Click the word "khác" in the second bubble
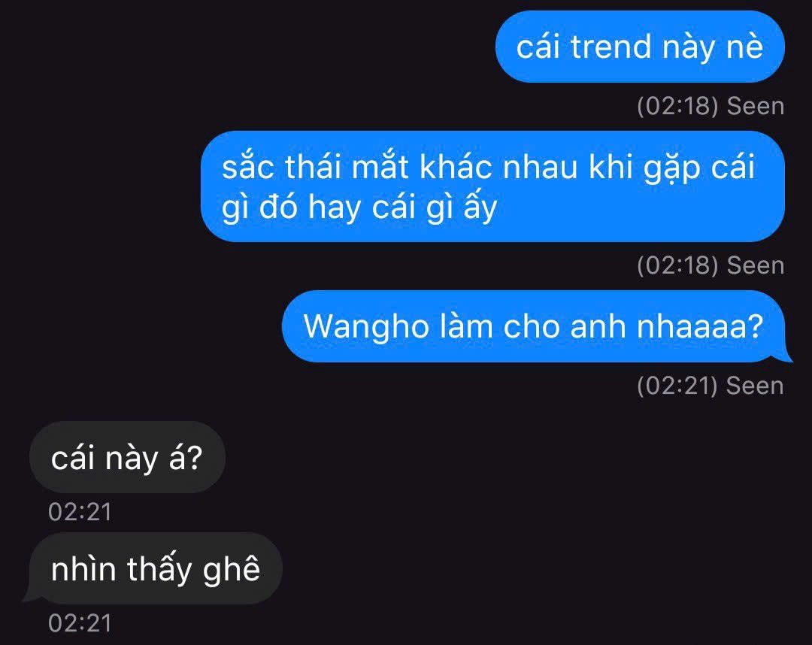The height and width of the screenshot is (645, 812). pos(456,167)
